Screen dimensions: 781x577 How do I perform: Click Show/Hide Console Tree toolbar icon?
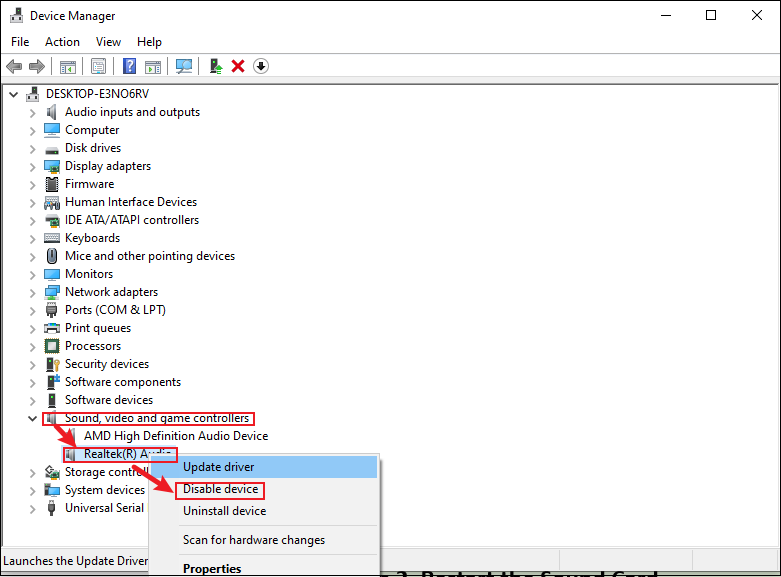[x=68, y=66]
